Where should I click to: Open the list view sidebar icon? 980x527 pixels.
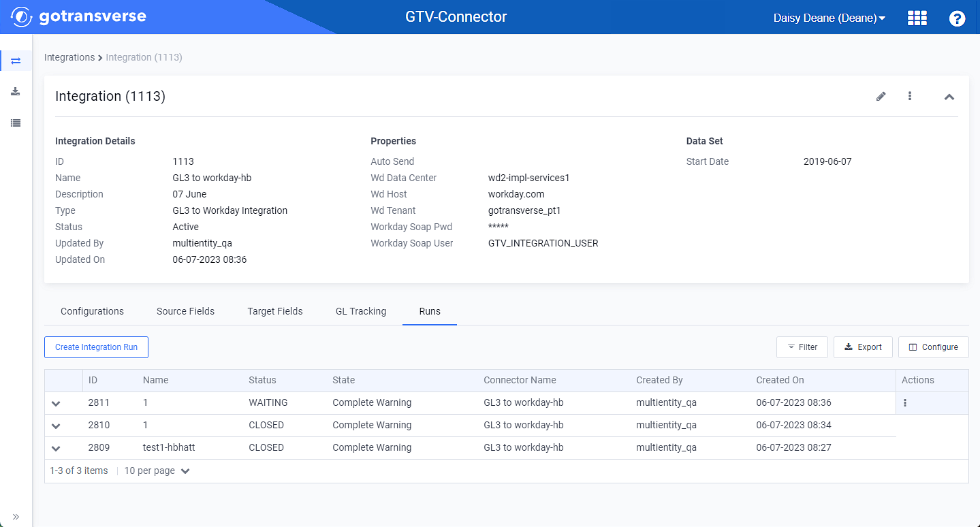tap(16, 123)
